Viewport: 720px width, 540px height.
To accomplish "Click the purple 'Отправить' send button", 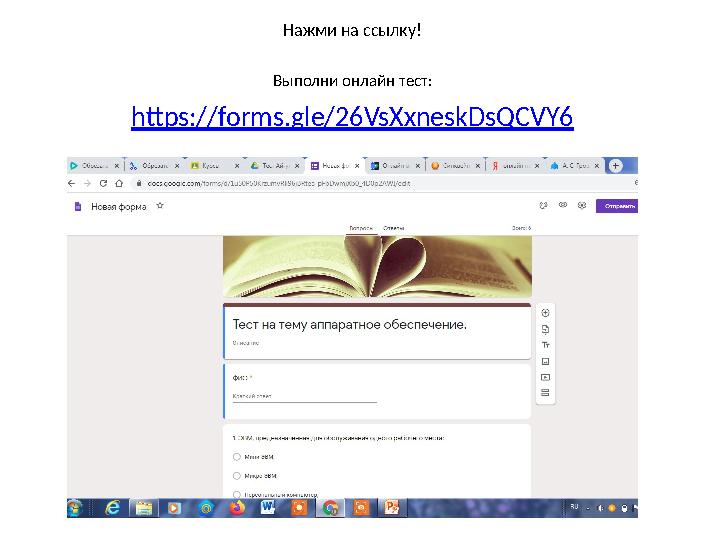I will (x=617, y=206).
